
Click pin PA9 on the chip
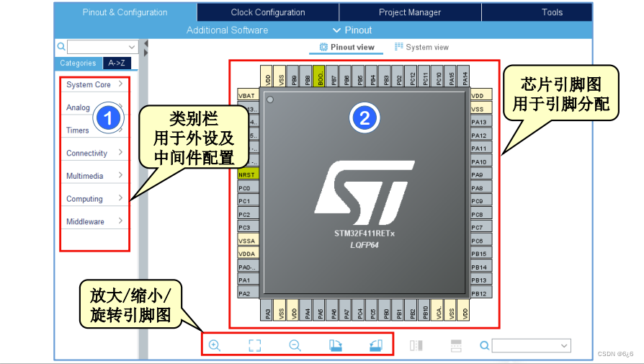pyautogui.click(x=481, y=174)
